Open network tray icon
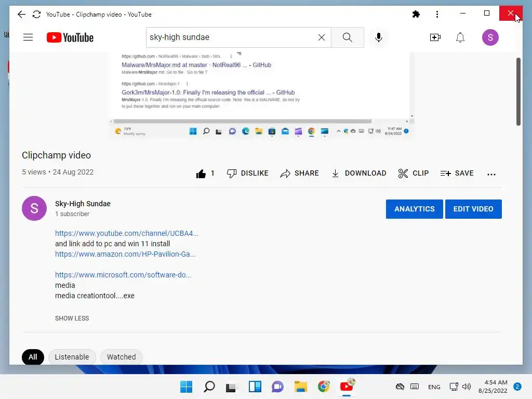Image resolution: width=532 pixels, height=399 pixels. pos(454,387)
